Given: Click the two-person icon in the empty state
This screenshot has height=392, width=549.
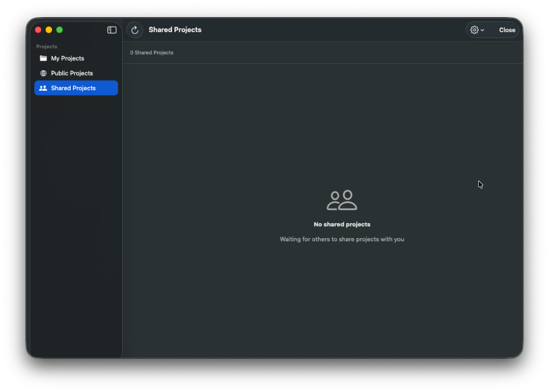Looking at the screenshot, I should click(x=342, y=199).
